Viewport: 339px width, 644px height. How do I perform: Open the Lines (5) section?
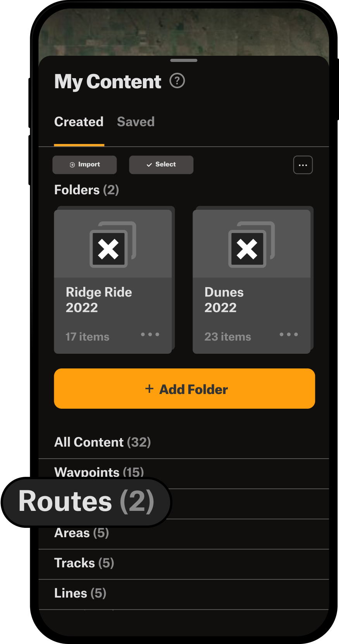point(80,593)
